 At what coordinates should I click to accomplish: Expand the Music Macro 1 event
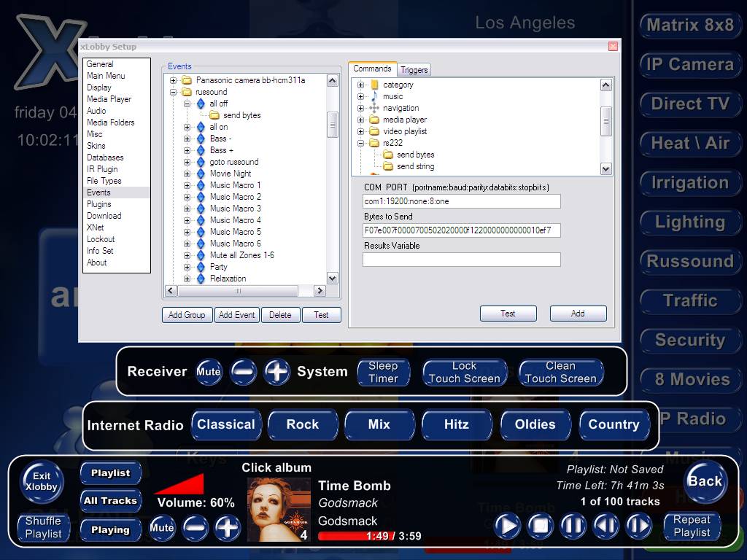(187, 185)
